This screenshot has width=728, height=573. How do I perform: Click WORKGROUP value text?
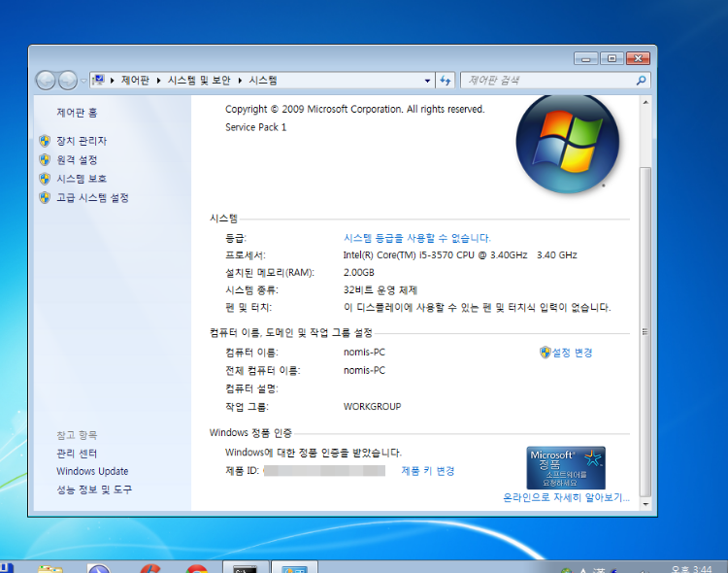tap(372, 407)
